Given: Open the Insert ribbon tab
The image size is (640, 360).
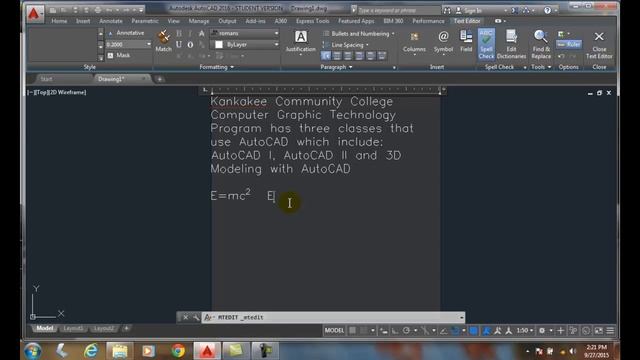Looking at the screenshot, I should tap(83, 21).
